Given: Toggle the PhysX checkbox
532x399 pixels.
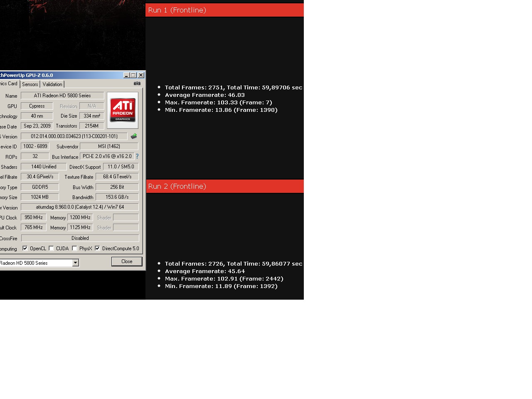Looking at the screenshot, I should pos(74,249).
